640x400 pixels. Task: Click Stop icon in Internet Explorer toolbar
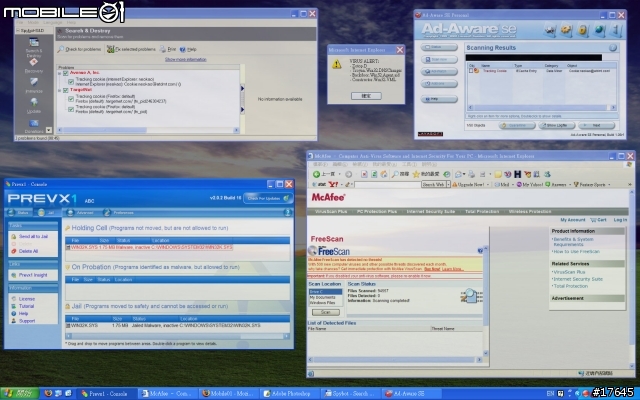tap(364, 174)
